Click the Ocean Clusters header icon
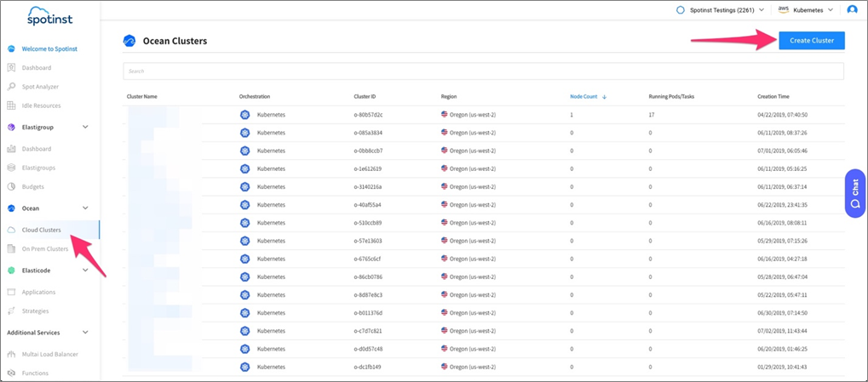Viewport: 868px width, 382px height. coord(129,41)
